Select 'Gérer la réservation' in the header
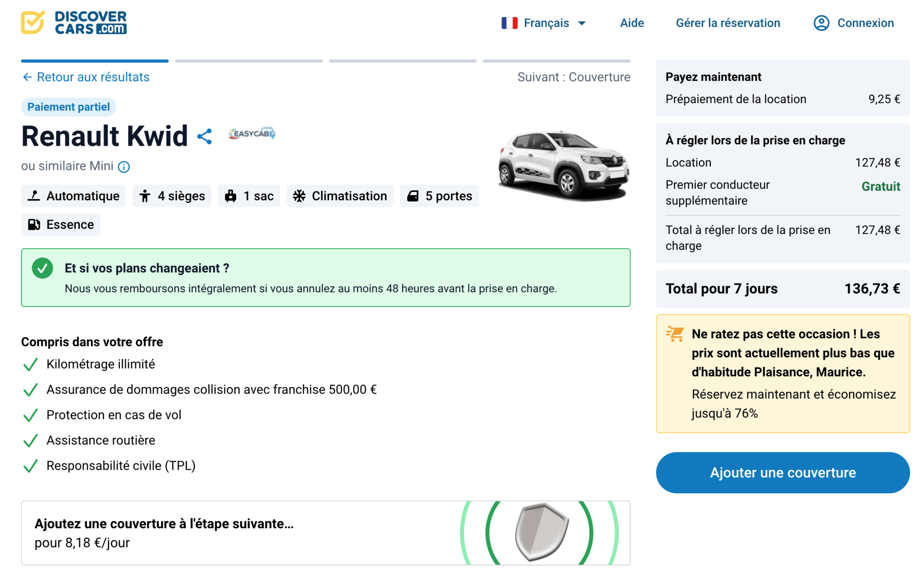 pos(728,23)
